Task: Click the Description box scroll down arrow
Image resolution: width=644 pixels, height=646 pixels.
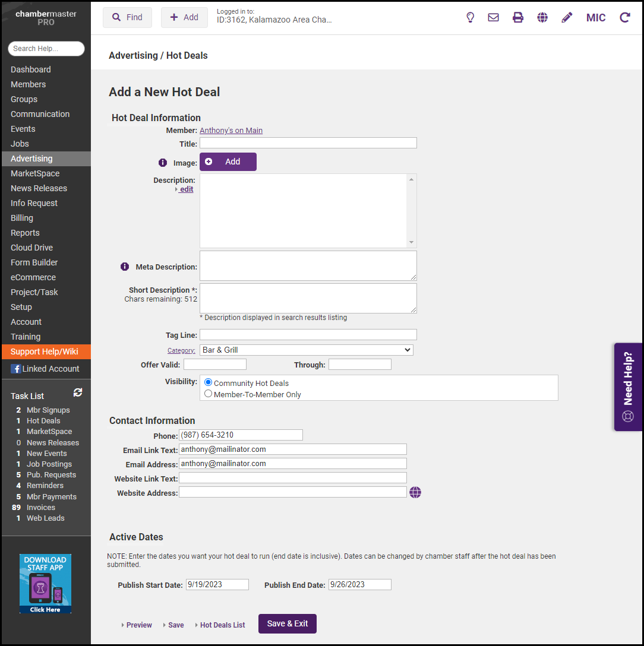Action: (x=411, y=242)
